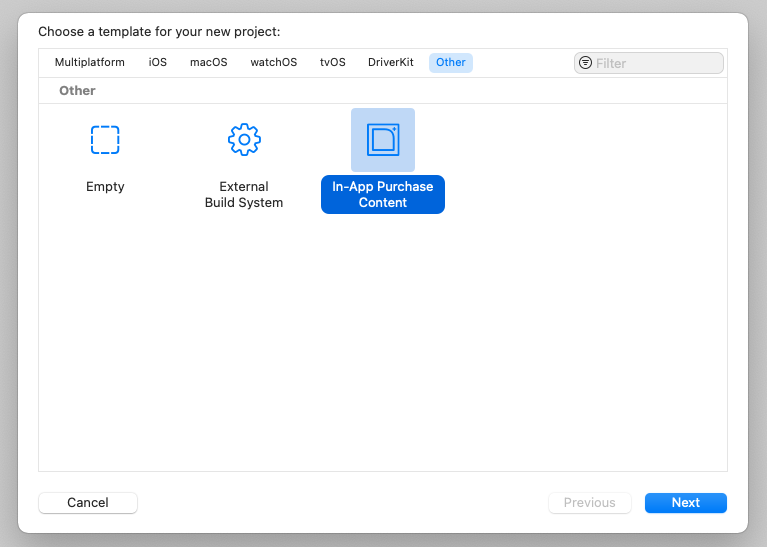The height and width of the screenshot is (547, 767).
Task: Switch to the macOS tab
Action: point(209,62)
